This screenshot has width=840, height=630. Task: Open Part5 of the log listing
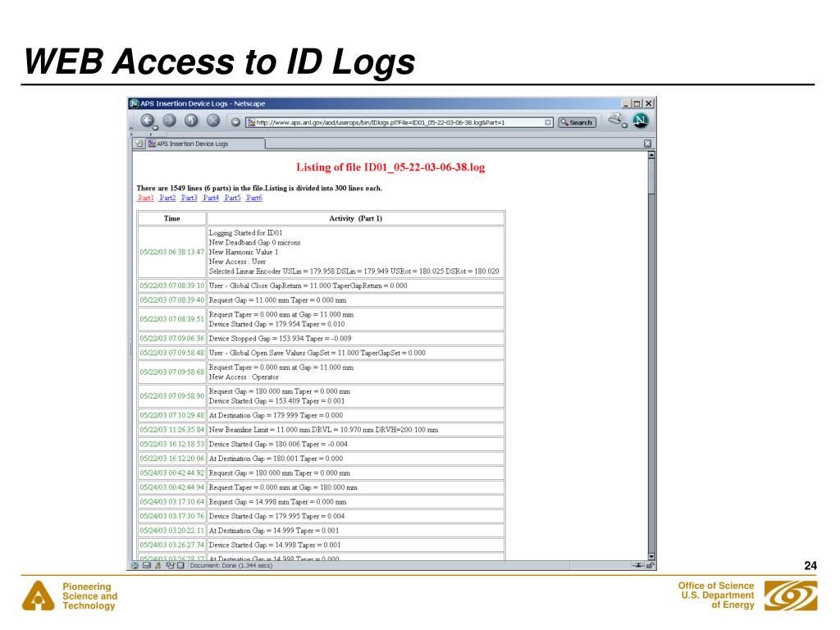(232, 198)
